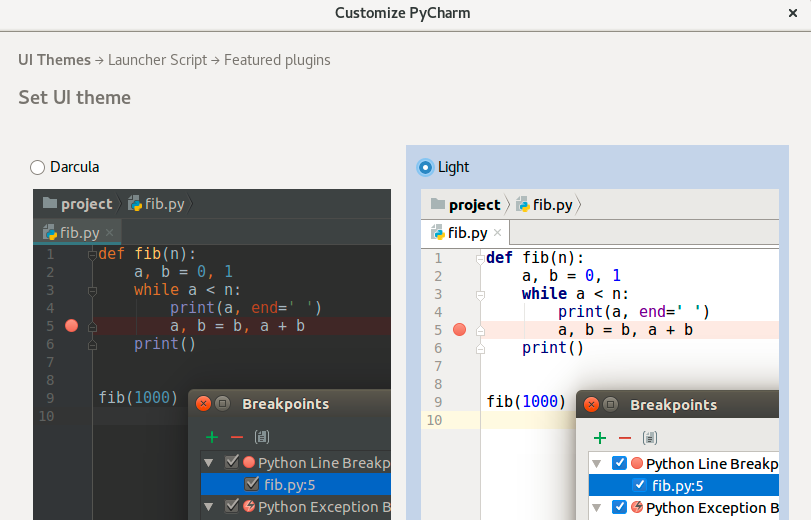
Task: Click the group-by icon in dark Breakpoints toolbar
Action: pyautogui.click(x=262, y=437)
